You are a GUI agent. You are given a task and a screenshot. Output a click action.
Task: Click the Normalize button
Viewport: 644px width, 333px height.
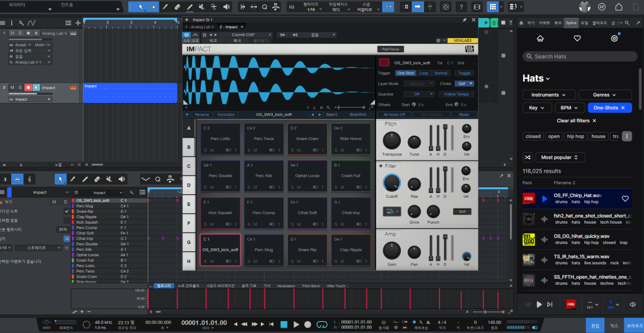click(226, 115)
